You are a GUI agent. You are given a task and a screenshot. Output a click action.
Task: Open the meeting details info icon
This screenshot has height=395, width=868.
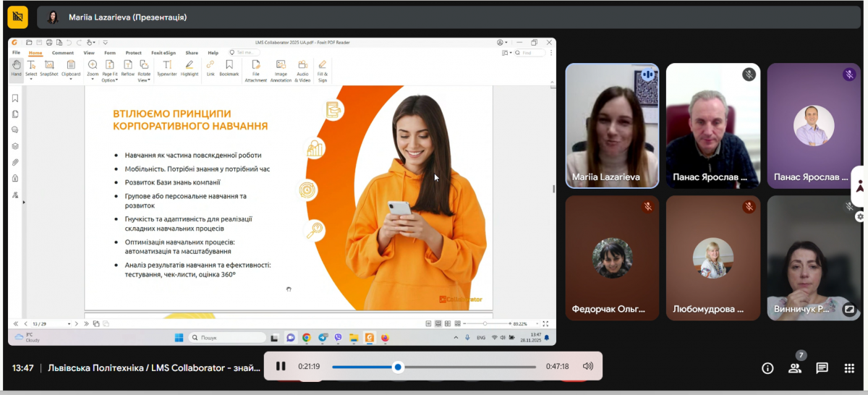(x=767, y=368)
